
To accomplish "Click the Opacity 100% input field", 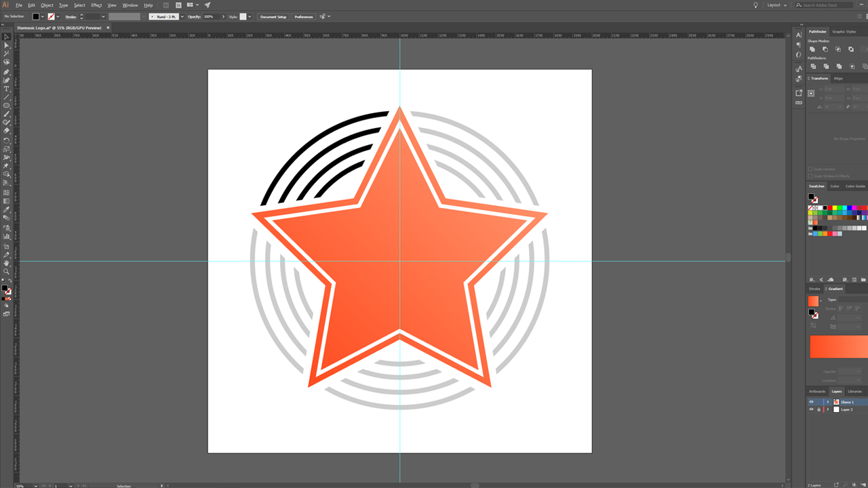I will pyautogui.click(x=211, y=16).
